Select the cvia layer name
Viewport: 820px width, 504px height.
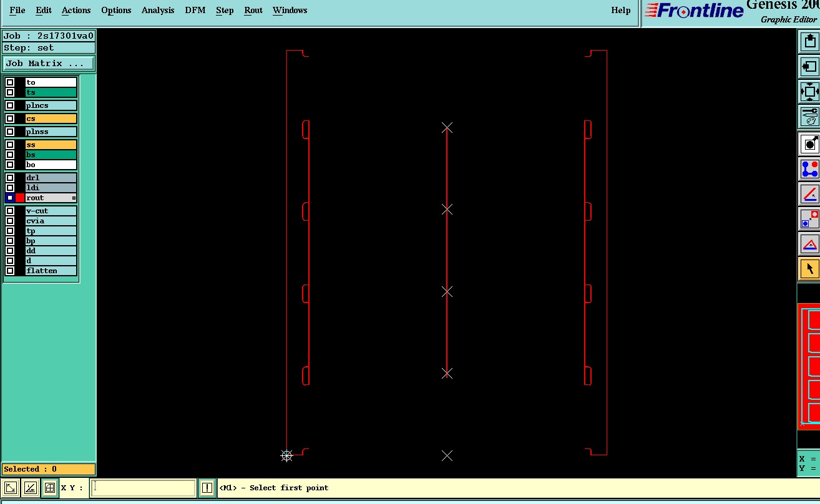point(51,221)
